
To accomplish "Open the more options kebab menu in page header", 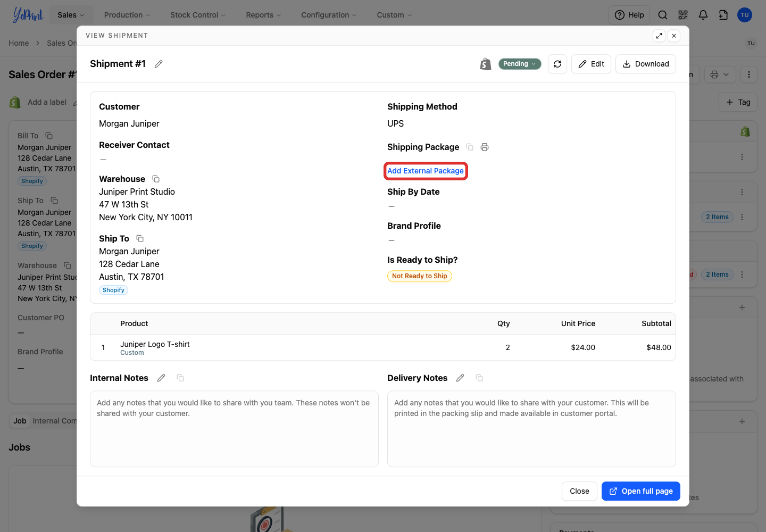I will [x=749, y=74].
